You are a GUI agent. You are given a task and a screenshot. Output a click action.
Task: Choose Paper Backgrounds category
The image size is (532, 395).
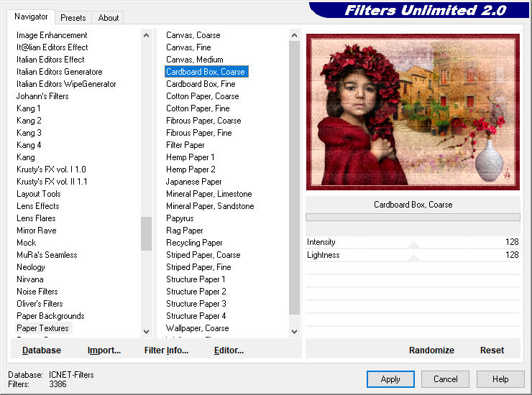tap(50, 316)
